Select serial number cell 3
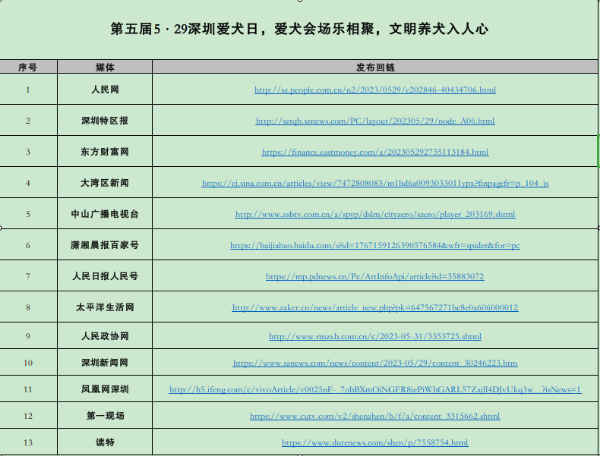This screenshot has height=456, width=600. [x=28, y=151]
